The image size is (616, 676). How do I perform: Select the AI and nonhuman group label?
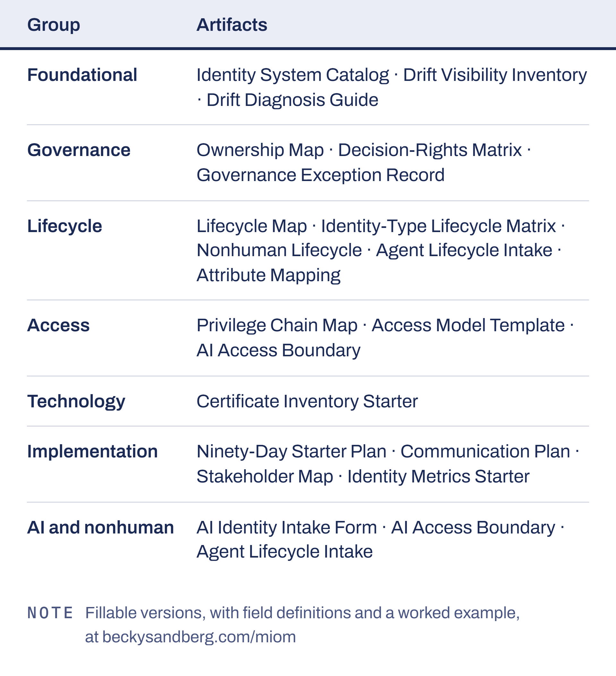[100, 527]
